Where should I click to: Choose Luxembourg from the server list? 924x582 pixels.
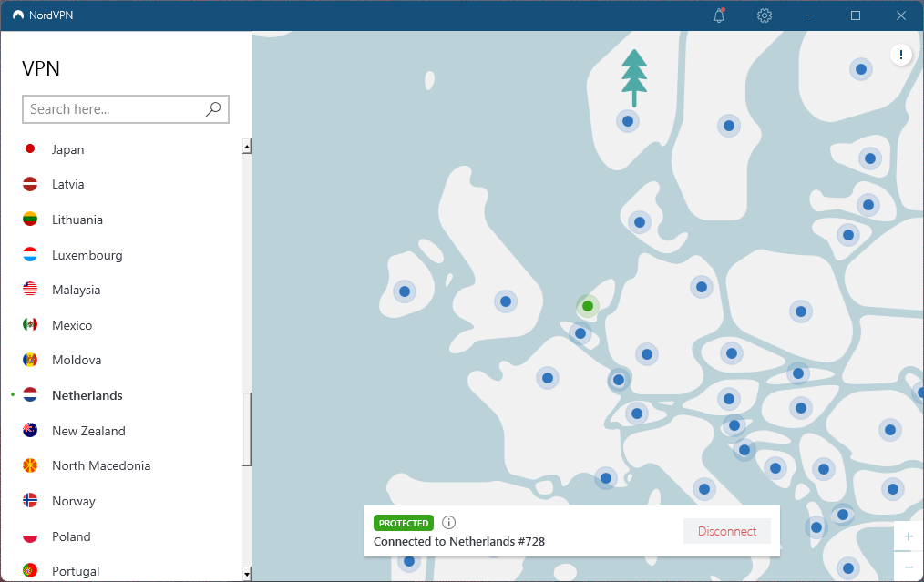click(x=87, y=255)
